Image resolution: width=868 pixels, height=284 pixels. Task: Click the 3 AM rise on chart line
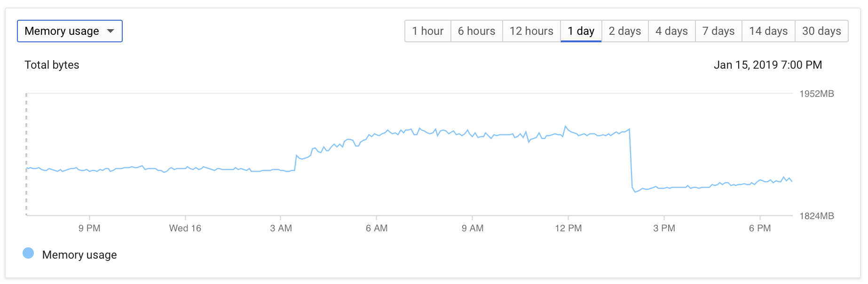[296, 162]
